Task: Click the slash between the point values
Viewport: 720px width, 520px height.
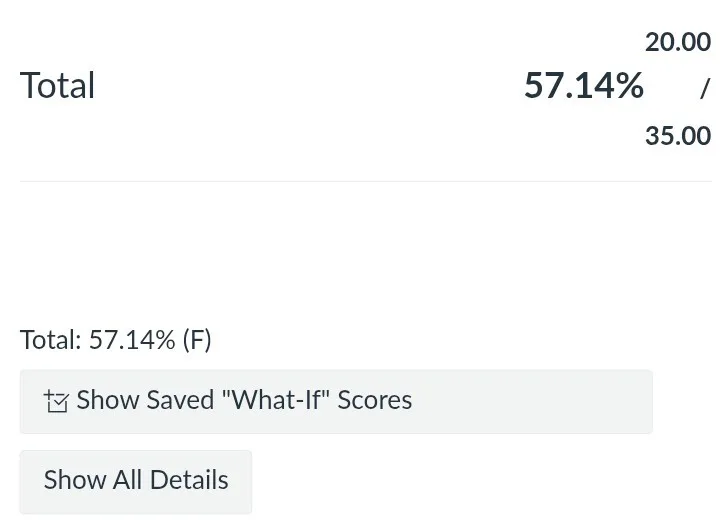Action: click(x=704, y=89)
